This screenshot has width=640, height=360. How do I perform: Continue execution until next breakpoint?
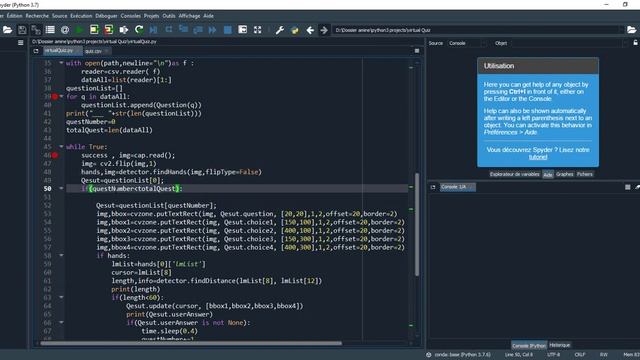point(213,30)
